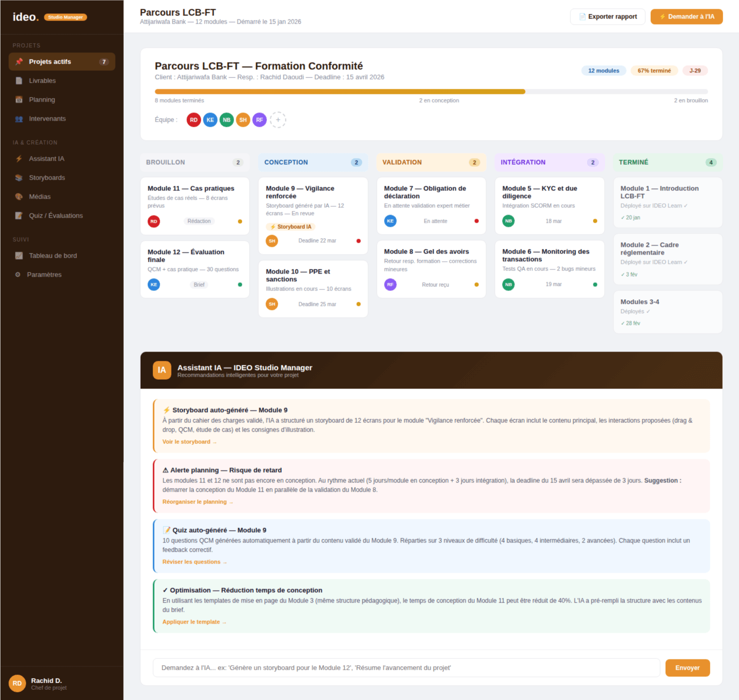This screenshot has height=700, width=739.
Task: Click the purple RF team avatar
Action: tap(260, 120)
